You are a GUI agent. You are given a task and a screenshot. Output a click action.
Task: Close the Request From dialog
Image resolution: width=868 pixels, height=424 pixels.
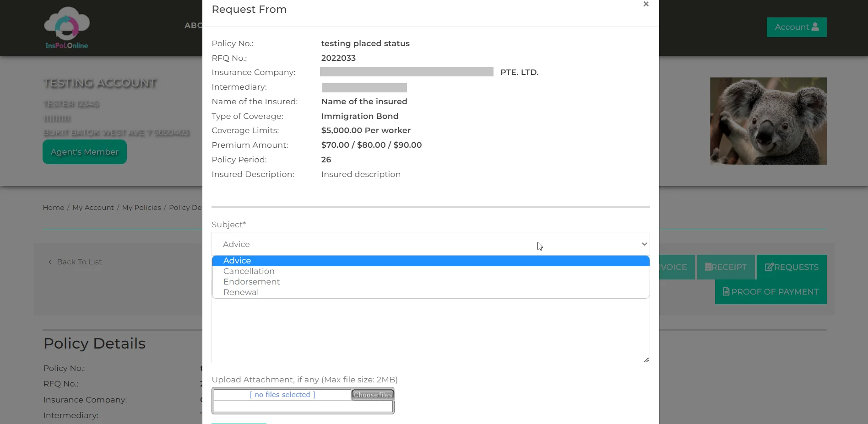(x=646, y=4)
